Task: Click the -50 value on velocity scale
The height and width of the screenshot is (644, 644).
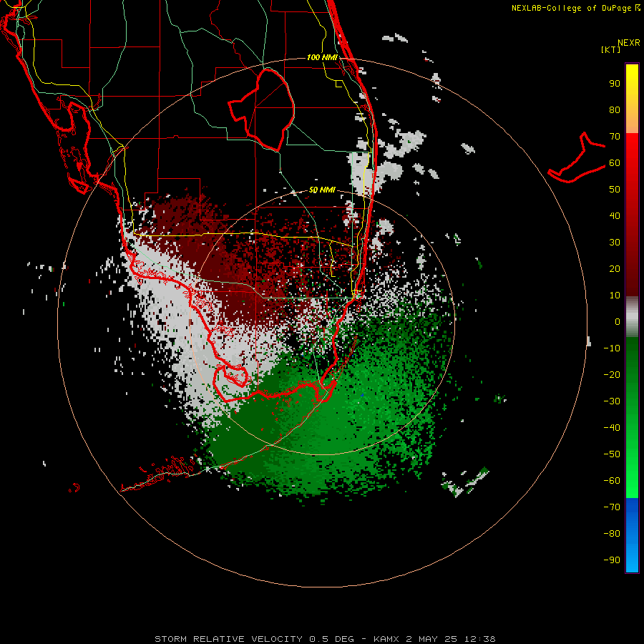Action: coord(612,454)
